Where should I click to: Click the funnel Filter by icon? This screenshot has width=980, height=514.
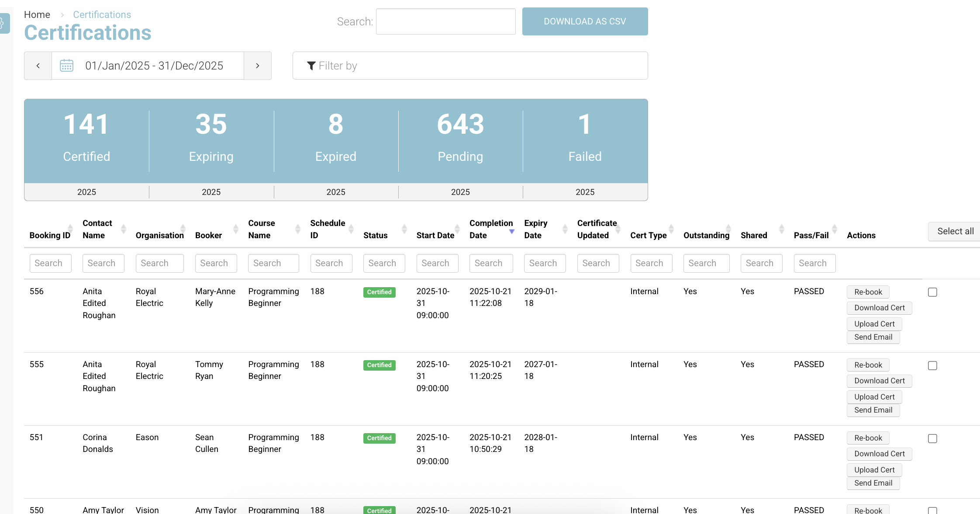click(311, 66)
